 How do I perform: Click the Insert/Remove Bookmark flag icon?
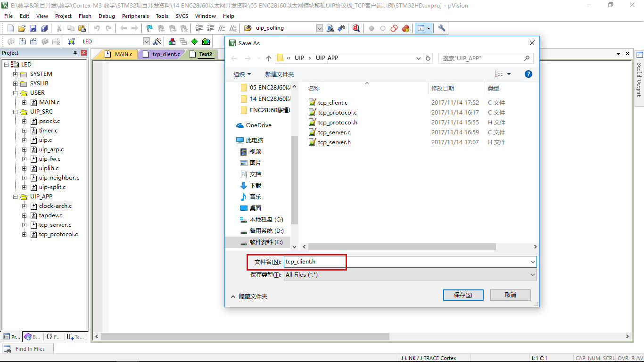[x=149, y=28]
